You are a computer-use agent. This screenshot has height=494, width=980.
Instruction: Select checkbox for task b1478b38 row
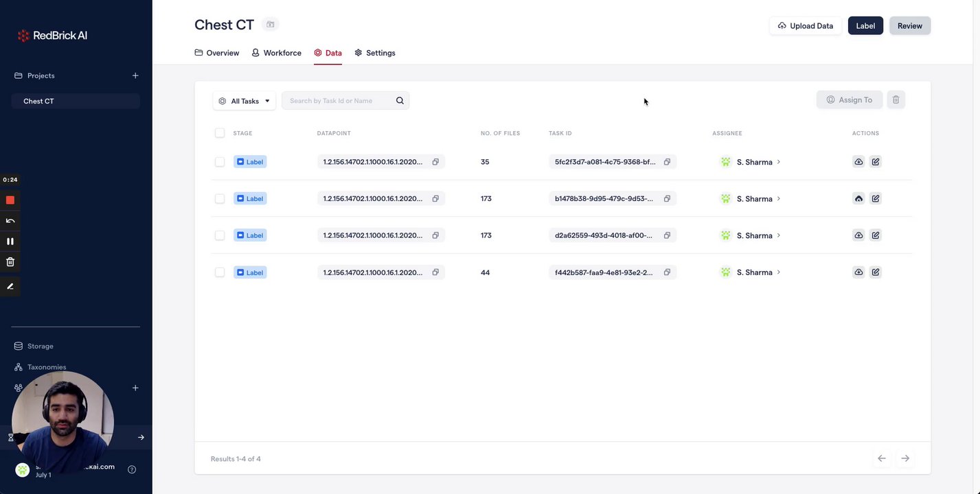pyautogui.click(x=220, y=198)
